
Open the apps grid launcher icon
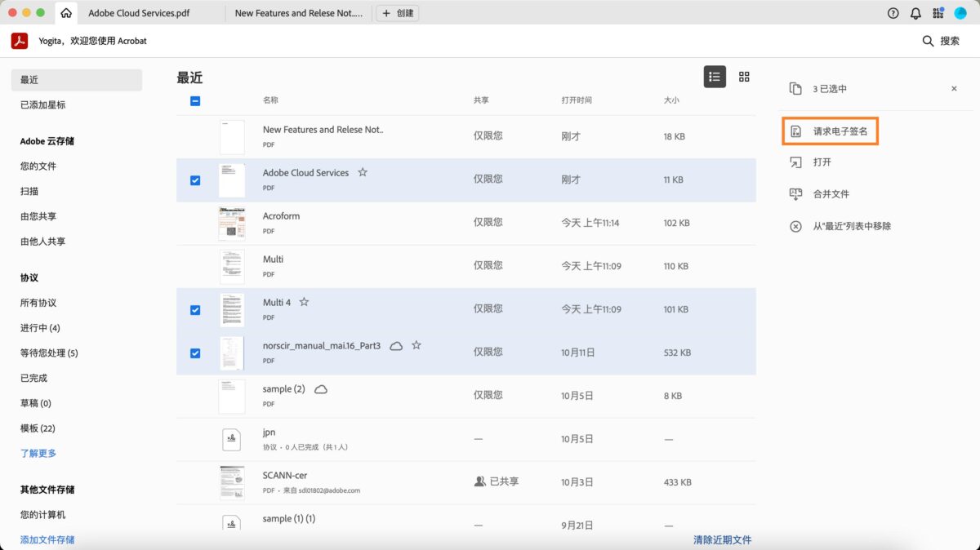point(938,13)
